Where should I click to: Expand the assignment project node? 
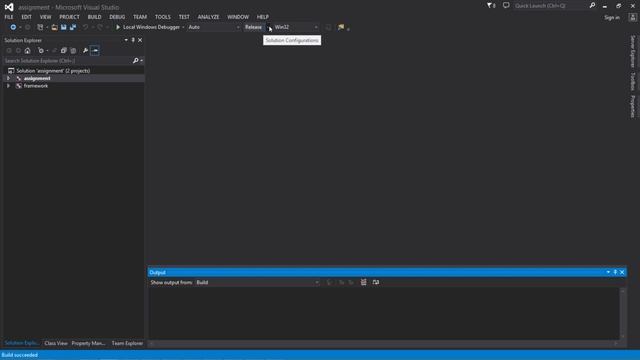(8, 78)
